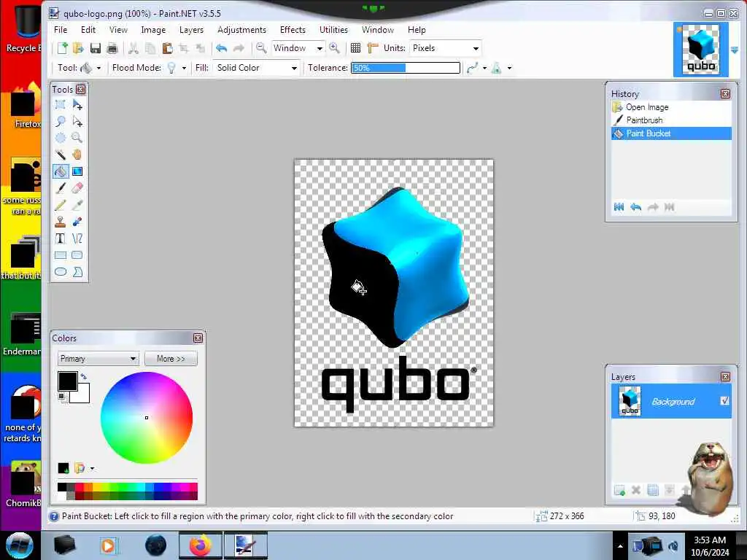This screenshot has width=747, height=560.
Task: Click the History rewind to start button
Action: 619,206
